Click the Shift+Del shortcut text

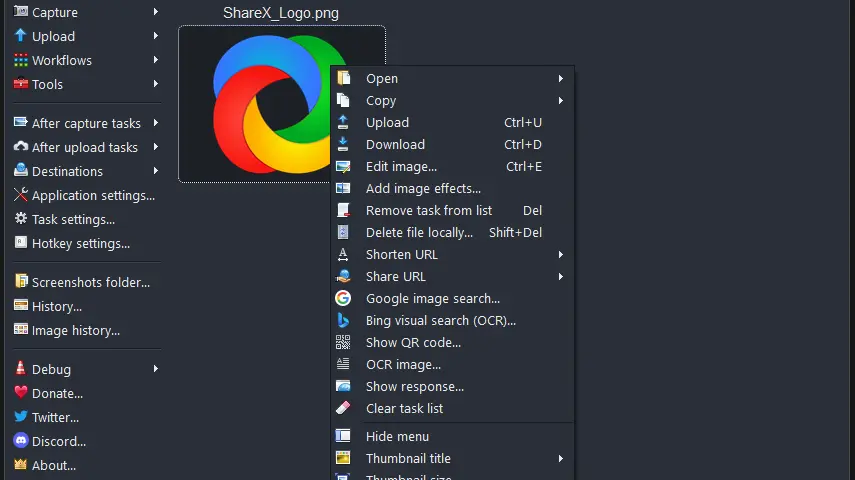pyautogui.click(x=515, y=232)
